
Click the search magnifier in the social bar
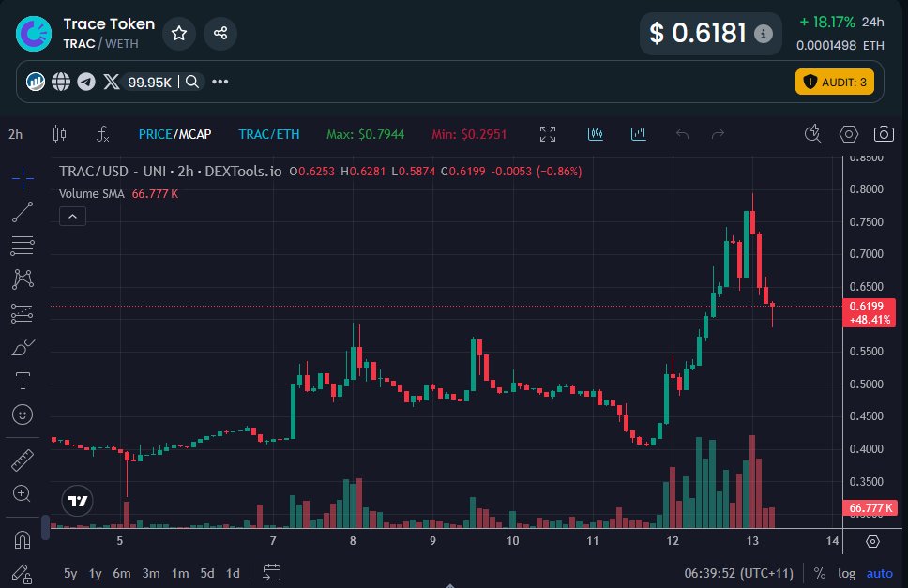point(192,82)
